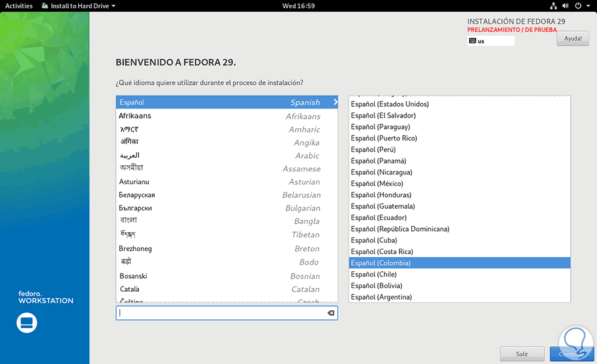
Task: Select the Bangla language row
Action: 227,221
